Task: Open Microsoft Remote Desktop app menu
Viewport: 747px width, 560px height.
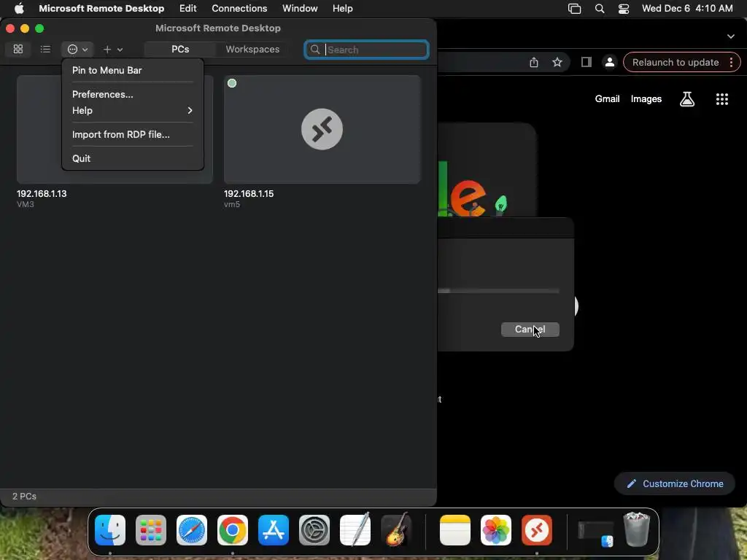Action: 101,9
